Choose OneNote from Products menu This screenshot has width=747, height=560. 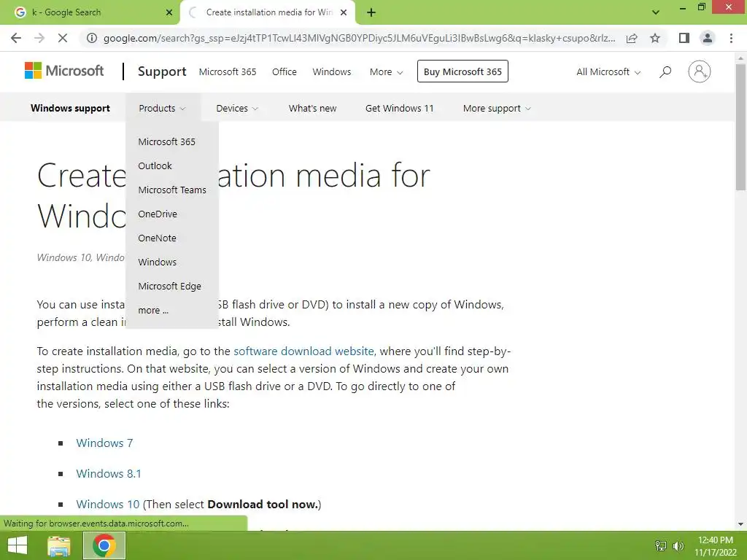click(x=157, y=238)
